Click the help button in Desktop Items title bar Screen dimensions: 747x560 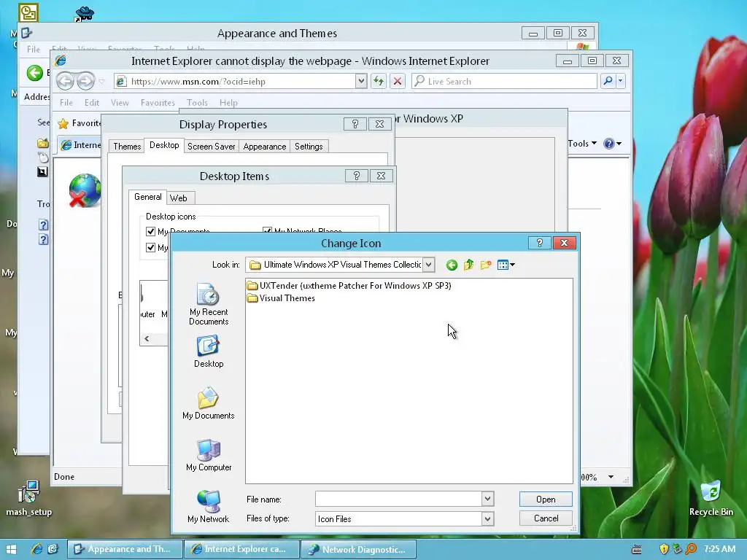click(356, 176)
